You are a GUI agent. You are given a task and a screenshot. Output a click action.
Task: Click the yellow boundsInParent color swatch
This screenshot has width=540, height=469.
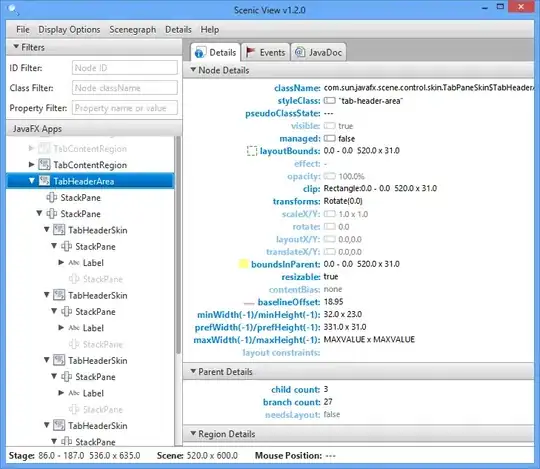(243, 264)
